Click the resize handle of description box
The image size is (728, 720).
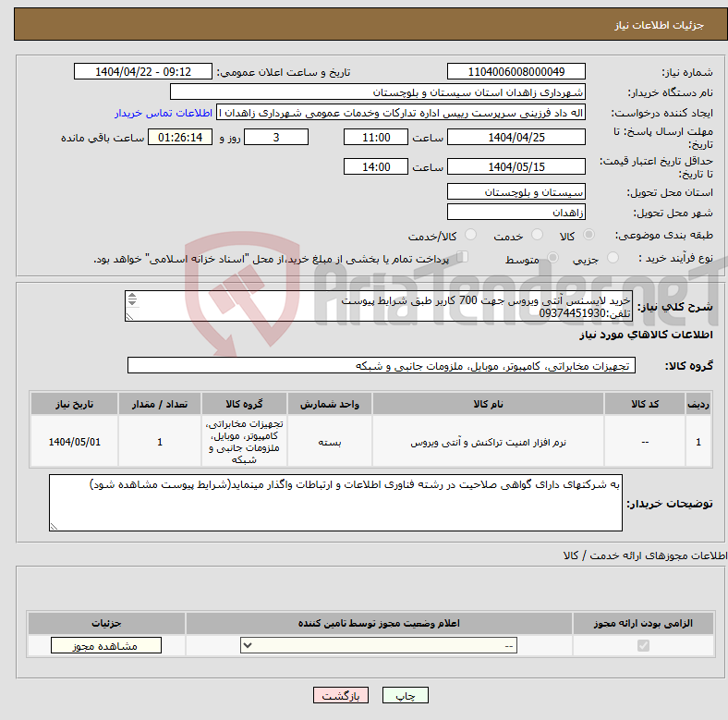click(x=129, y=317)
